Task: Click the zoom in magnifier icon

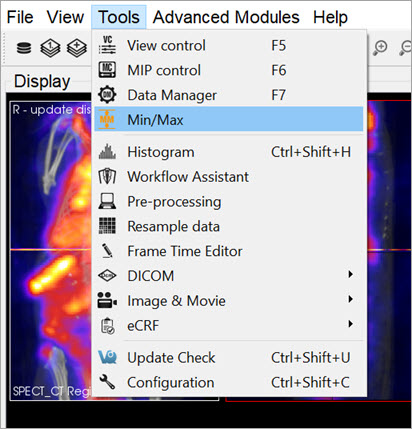Action: 380,48
